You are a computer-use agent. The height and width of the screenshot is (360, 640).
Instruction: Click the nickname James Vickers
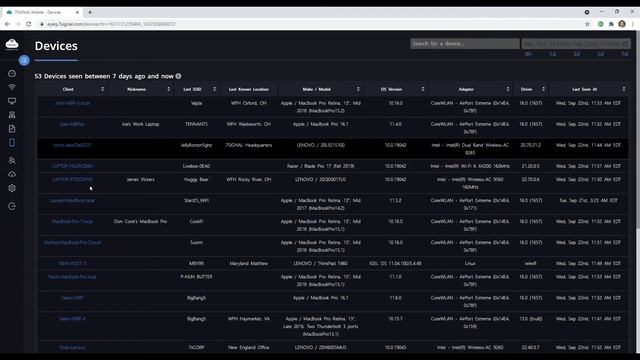tap(140, 179)
